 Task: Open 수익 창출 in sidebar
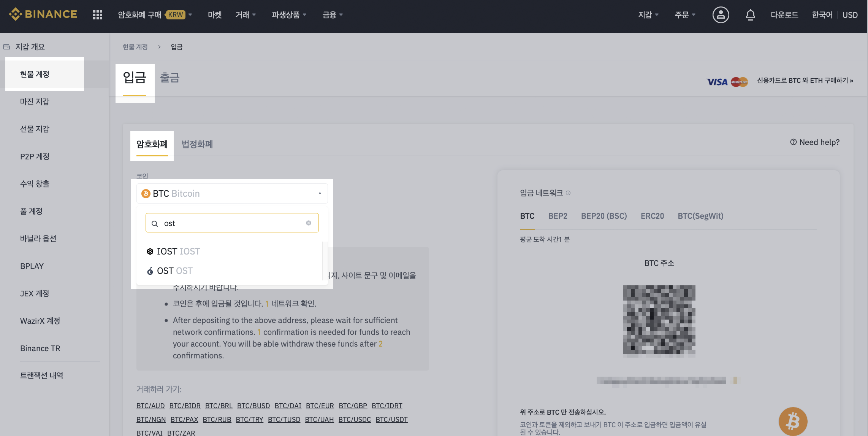pyautogui.click(x=35, y=184)
